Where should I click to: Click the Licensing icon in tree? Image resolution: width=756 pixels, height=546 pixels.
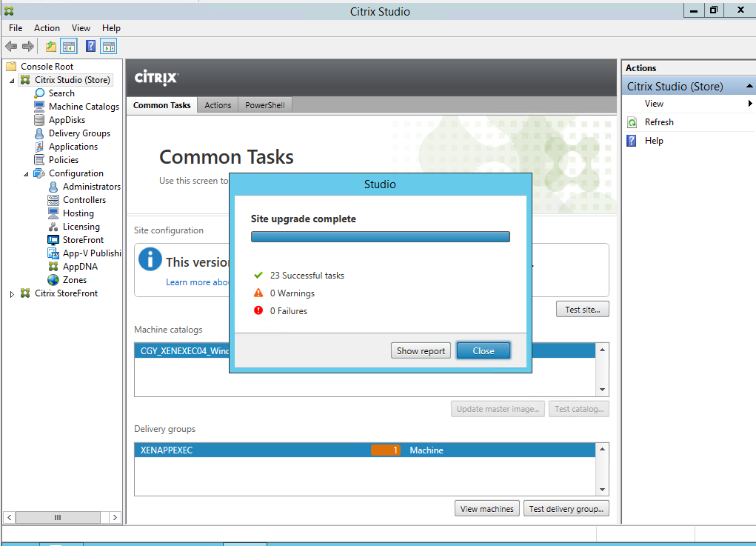click(x=53, y=226)
